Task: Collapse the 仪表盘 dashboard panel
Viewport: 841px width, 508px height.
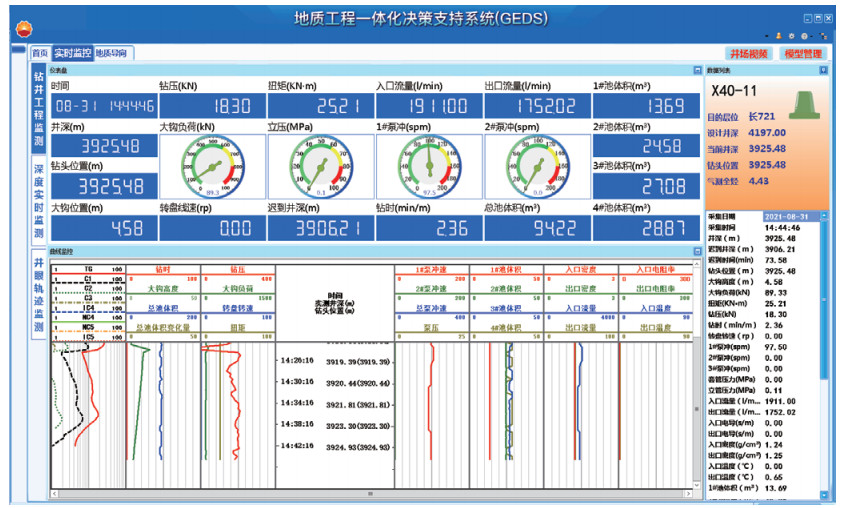Action: pyautogui.click(x=697, y=70)
